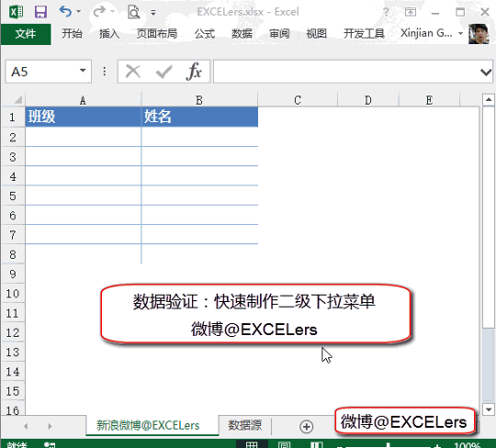Select column E header
496x448 pixels.
pyautogui.click(x=429, y=100)
